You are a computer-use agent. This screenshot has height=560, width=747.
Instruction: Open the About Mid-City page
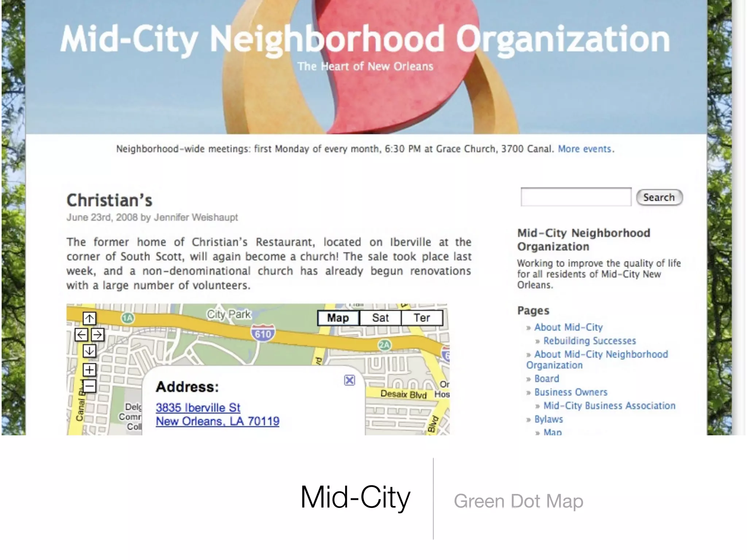tap(569, 327)
